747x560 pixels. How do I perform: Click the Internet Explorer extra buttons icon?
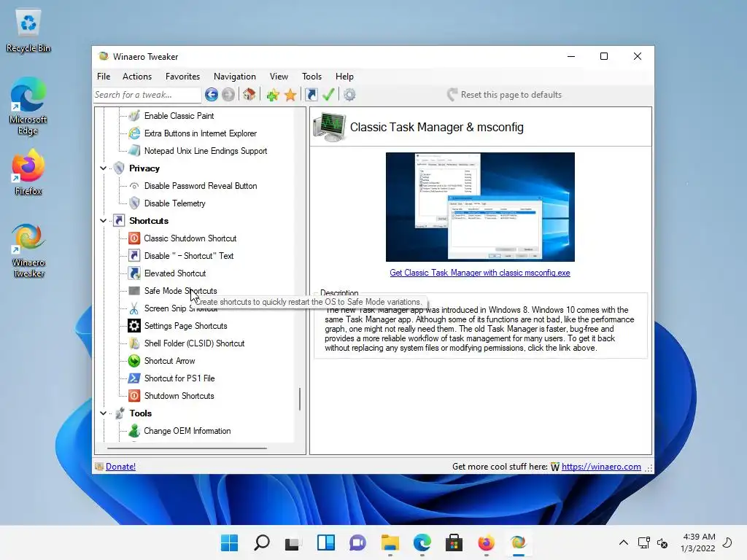(x=134, y=133)
